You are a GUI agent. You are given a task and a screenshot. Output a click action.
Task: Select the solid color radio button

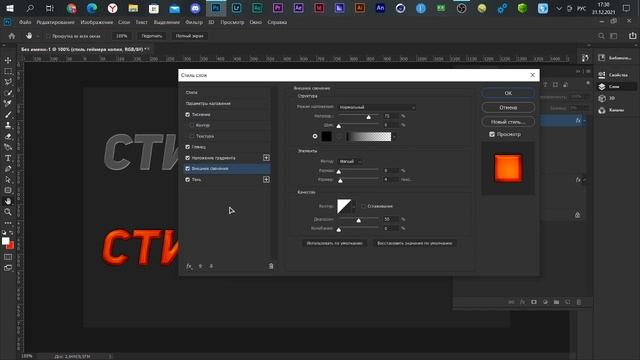(x=315, y=136)
